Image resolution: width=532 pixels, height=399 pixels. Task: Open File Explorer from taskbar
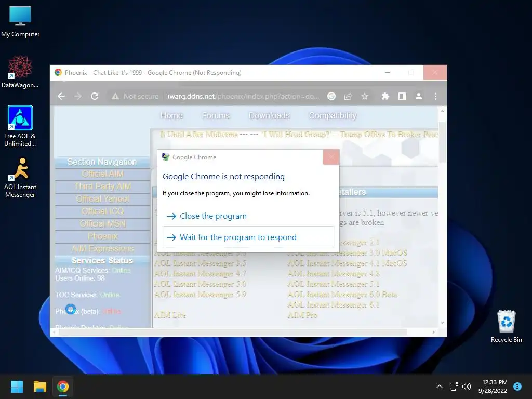point(39,387)
